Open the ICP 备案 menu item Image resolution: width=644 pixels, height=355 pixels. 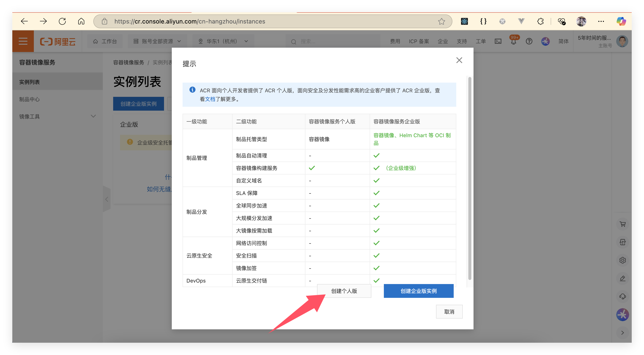point(419,41)
